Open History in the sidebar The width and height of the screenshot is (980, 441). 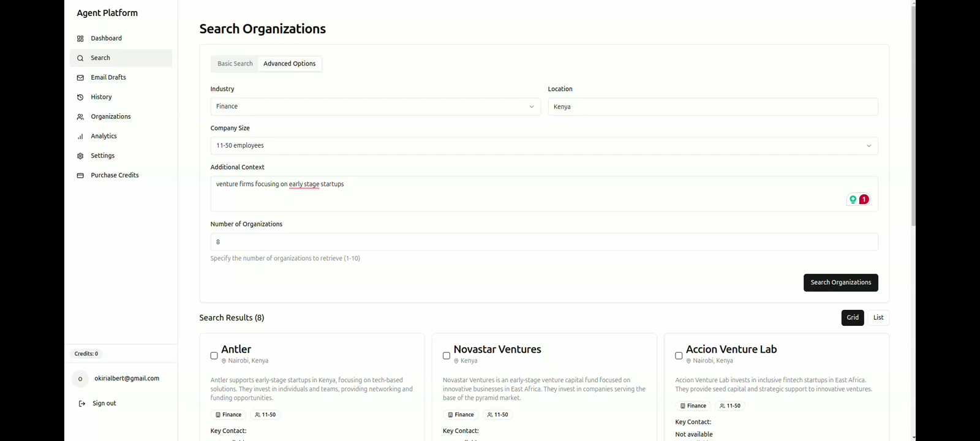(121, 97)
